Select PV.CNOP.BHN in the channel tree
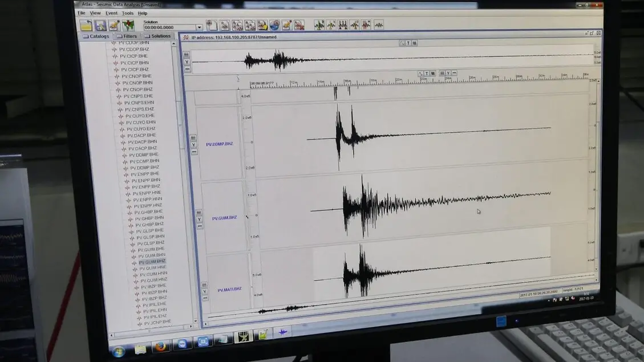The height and width of the screenshot is (362, 644). pyautogui.click(x=137, y=83)
